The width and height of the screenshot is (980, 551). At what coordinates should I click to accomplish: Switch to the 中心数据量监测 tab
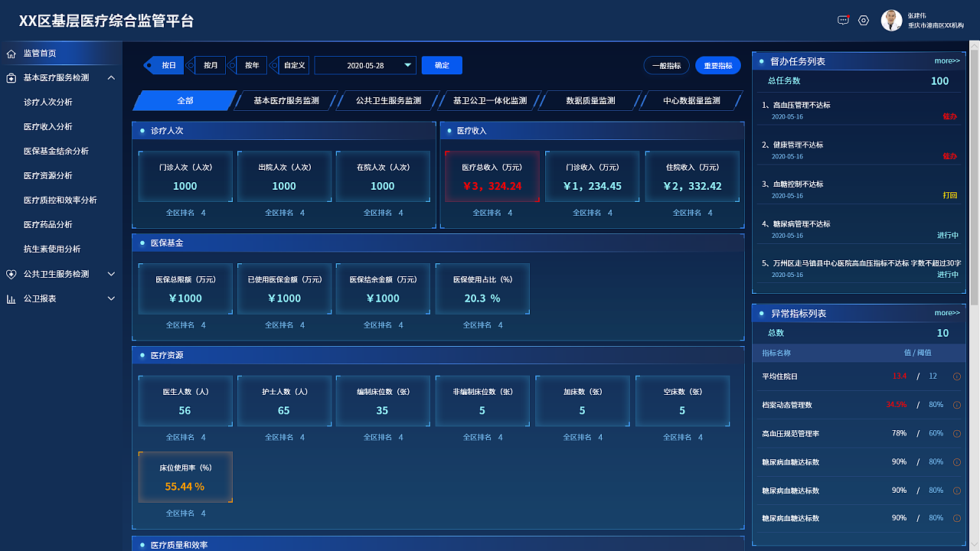point(692,100)
